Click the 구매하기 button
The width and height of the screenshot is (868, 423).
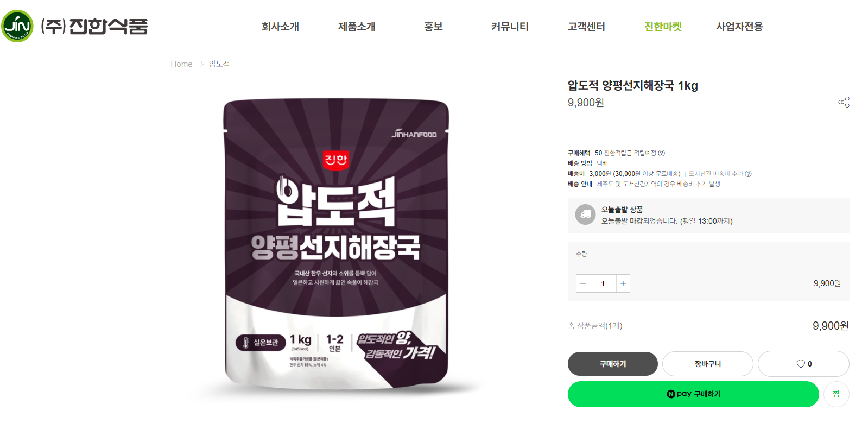coord(613,364)
